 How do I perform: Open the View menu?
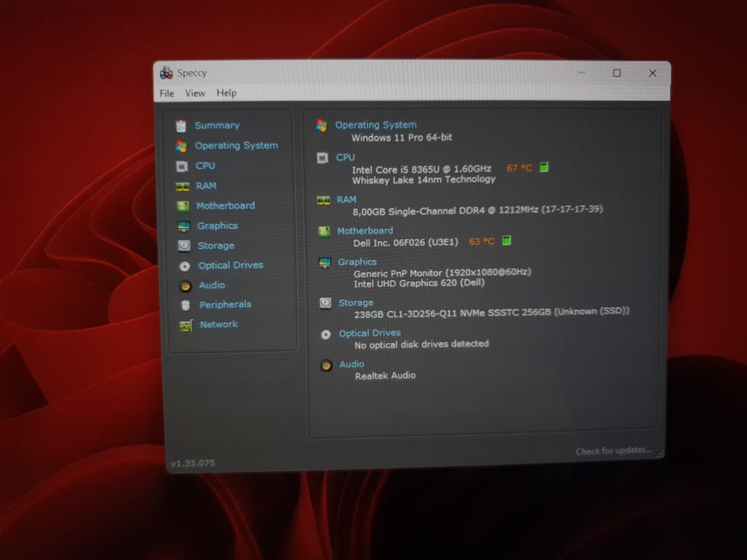click(195, 93)
